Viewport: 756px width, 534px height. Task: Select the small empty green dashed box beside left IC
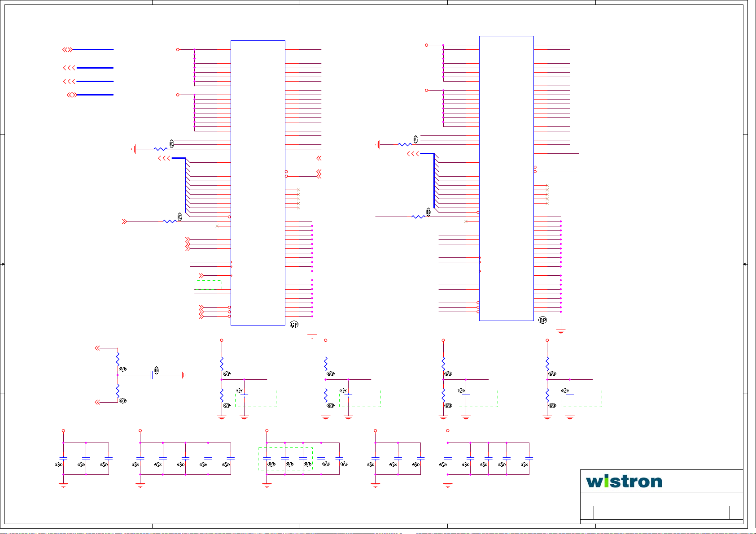click(208, 285)
